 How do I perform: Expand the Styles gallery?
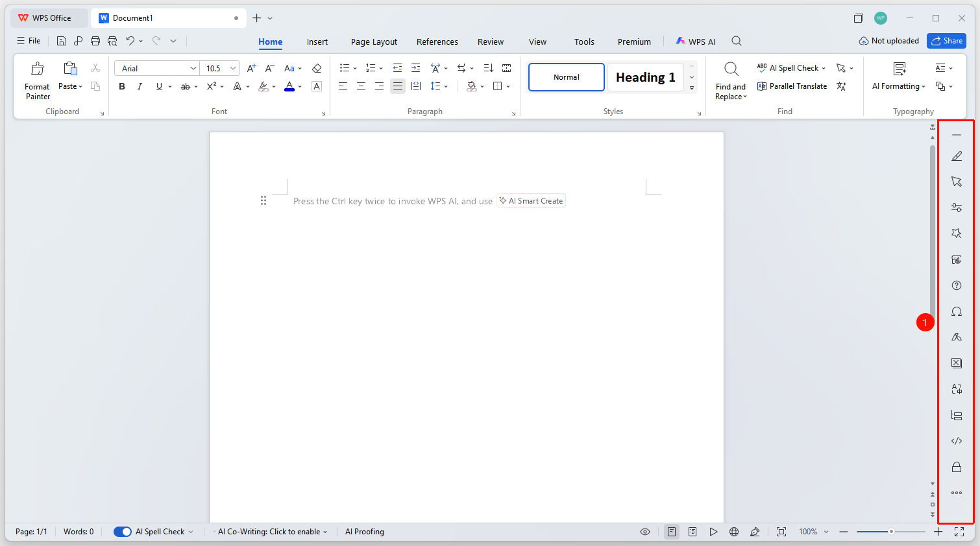(692, 88)
